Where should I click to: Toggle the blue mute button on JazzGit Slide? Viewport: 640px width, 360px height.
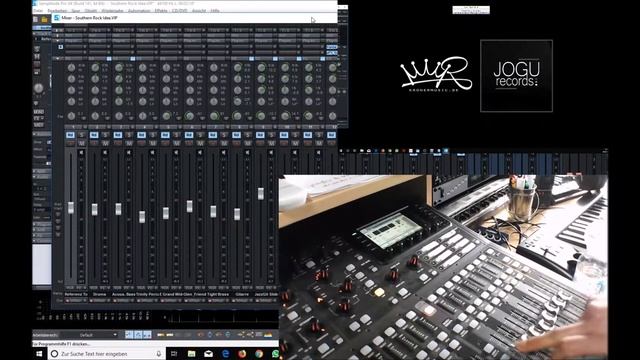click(x=260, y=135)
